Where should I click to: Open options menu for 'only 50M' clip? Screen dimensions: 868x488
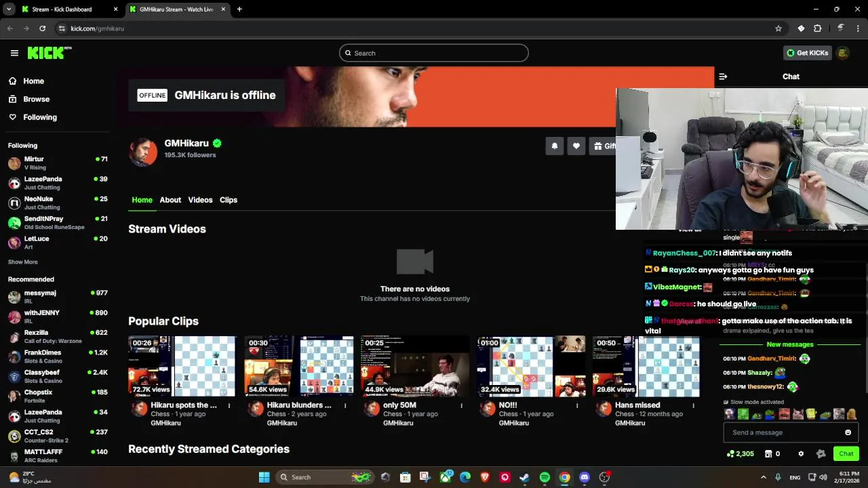coord(461,405)
